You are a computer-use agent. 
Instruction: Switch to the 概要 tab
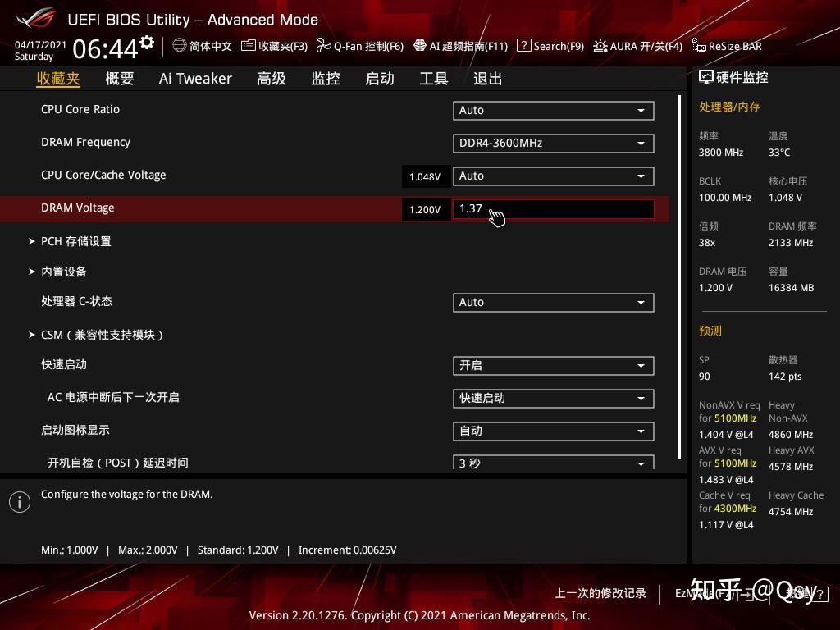point(120,79)
